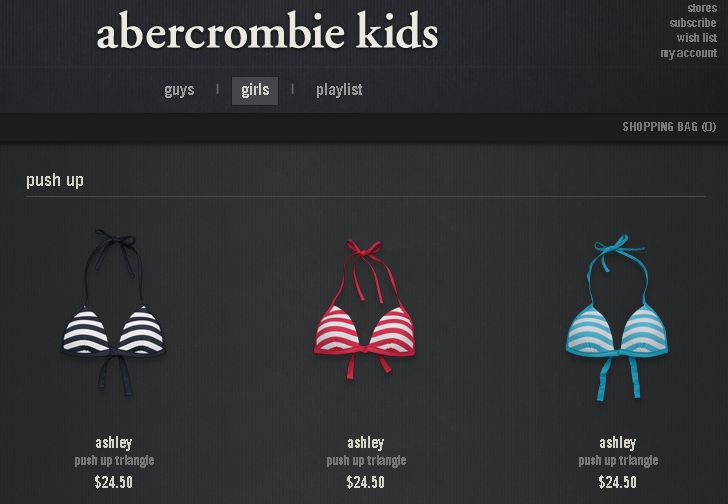The height and width of the screenshot is (504, 728).
Task: Open the abercrombie kids logo homepage
Action: pyautogui.click(x=267, y=31)
